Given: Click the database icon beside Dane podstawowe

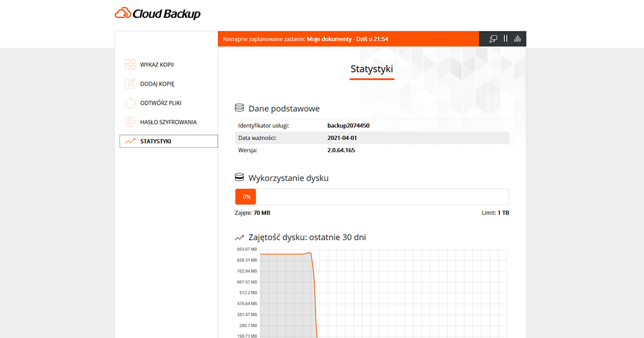Looking at the screenshot, I should [x=239, y=108].
